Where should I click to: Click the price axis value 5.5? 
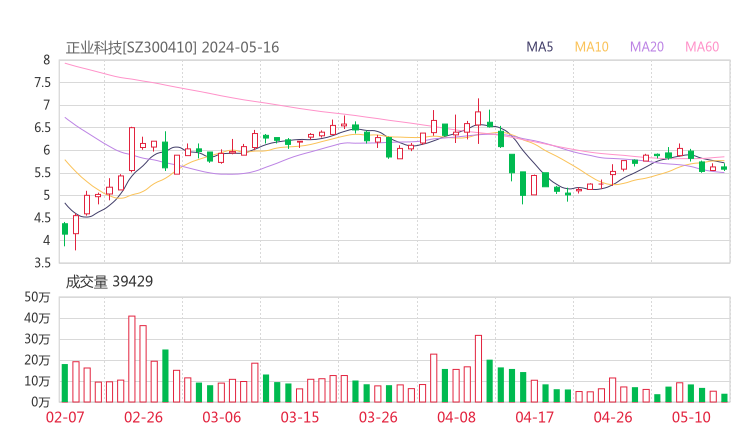point(42,173)
